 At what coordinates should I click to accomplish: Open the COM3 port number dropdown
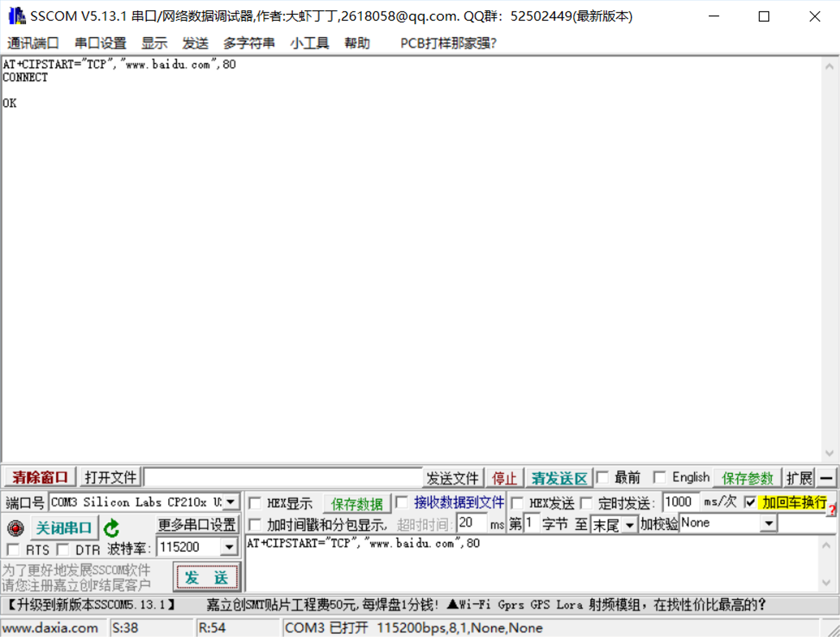click(231, 502)
